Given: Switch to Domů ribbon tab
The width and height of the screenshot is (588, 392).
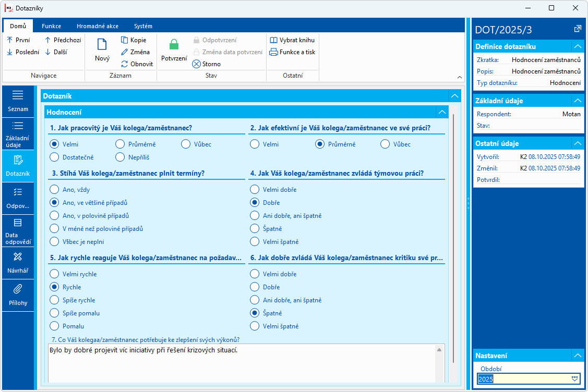Looking at the screenshot, I should (18, 26).
